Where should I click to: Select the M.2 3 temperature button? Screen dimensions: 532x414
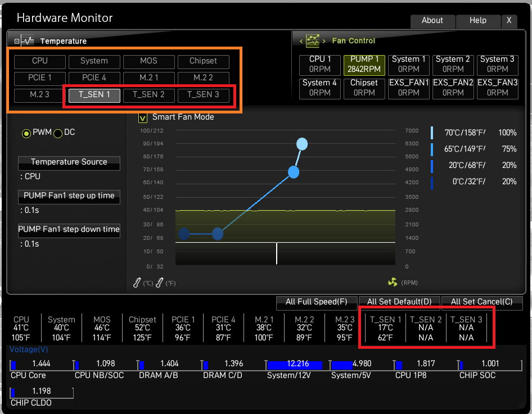[40, 95]
